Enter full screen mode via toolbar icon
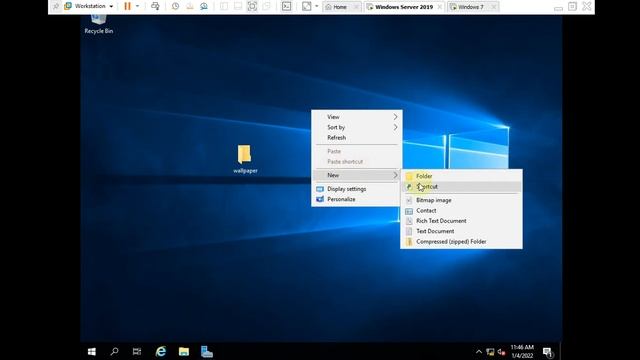Viewport: 640px width, 360px height. (x=252, y=6)
